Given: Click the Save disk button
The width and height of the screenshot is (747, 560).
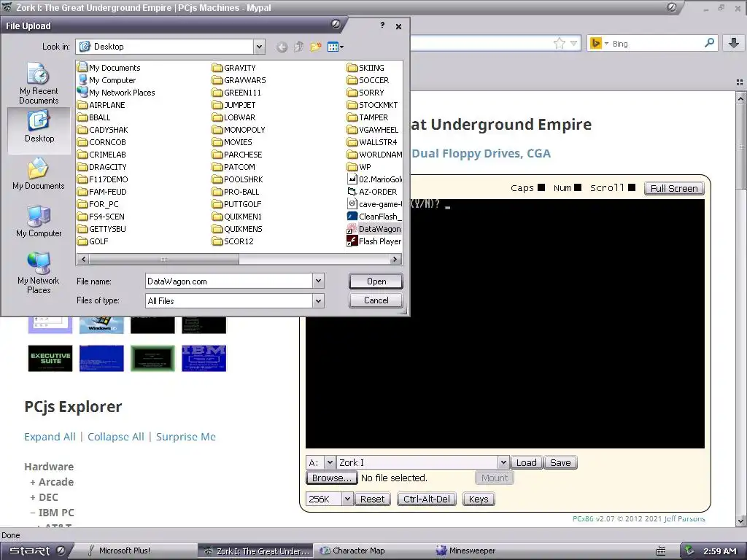Looking at the screenshot, I should point(560,462).
